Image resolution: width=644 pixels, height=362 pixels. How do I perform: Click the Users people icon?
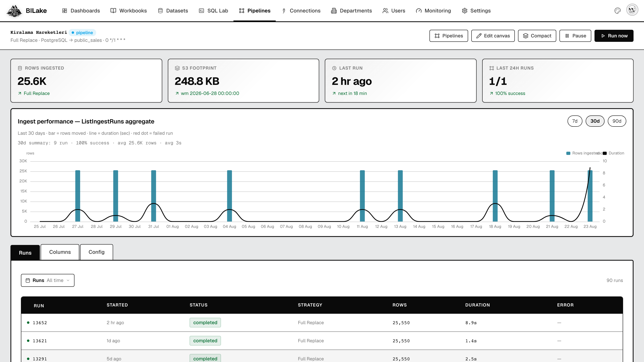(x=385, y=11)
